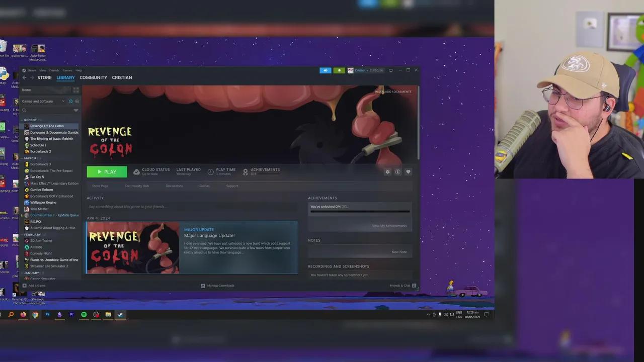Click New Note button
Image resolution: width=644 pixels, height=362 pixels.
click(x=399, y=252)
